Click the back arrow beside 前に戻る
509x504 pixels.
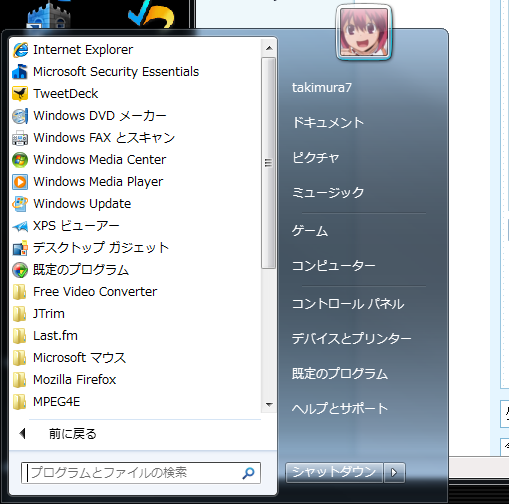23,434
